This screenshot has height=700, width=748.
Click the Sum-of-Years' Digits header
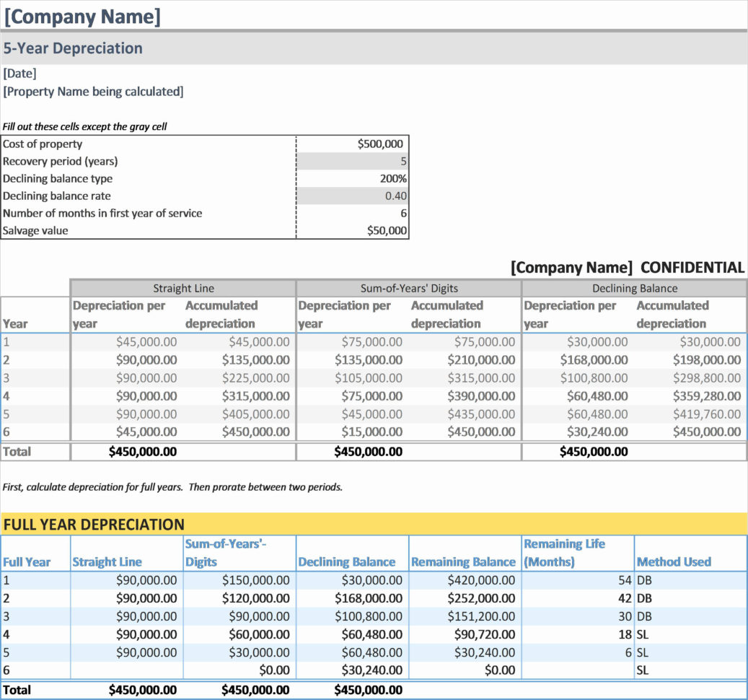(x=408, y=288)
